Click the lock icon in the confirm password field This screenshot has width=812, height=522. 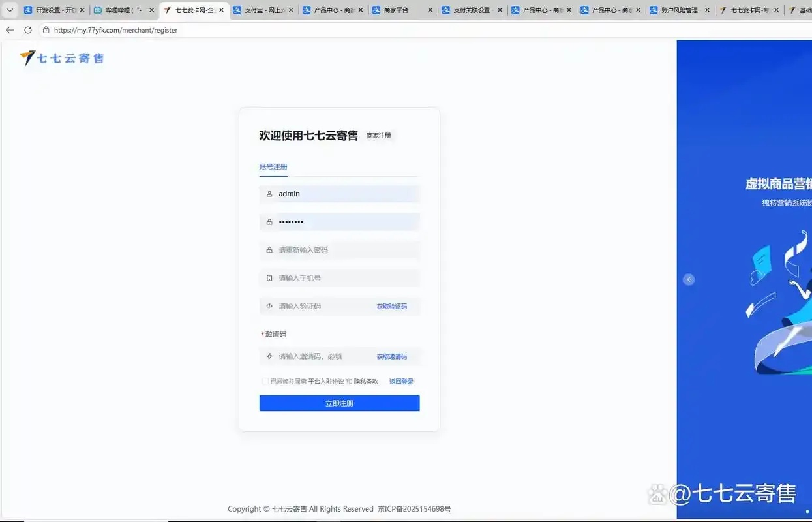pos(269,250)
